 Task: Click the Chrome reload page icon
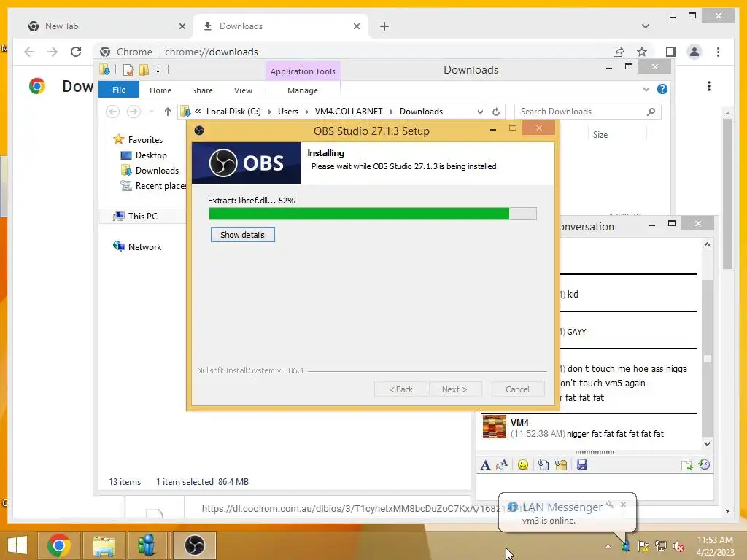click(x=76, y=52)
